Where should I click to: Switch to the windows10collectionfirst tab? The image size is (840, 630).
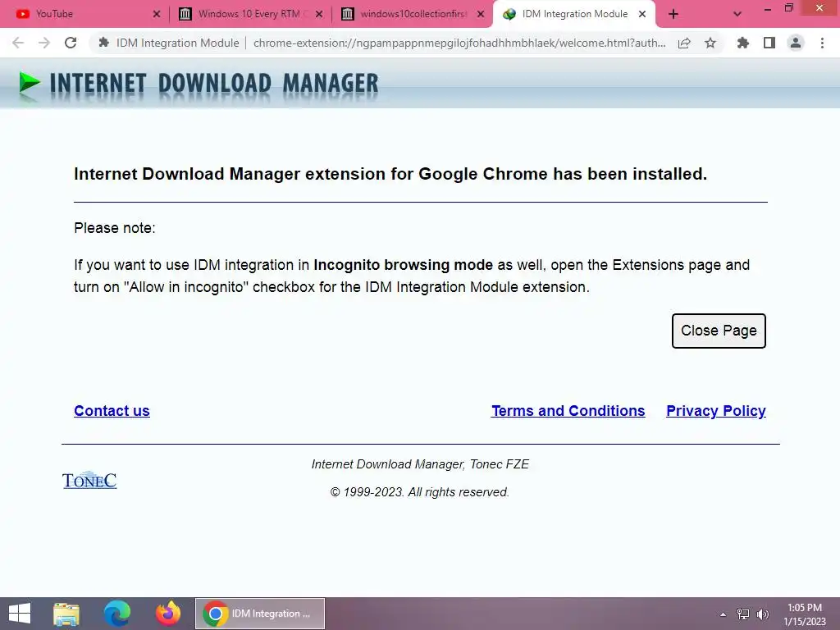coord(413,14)
